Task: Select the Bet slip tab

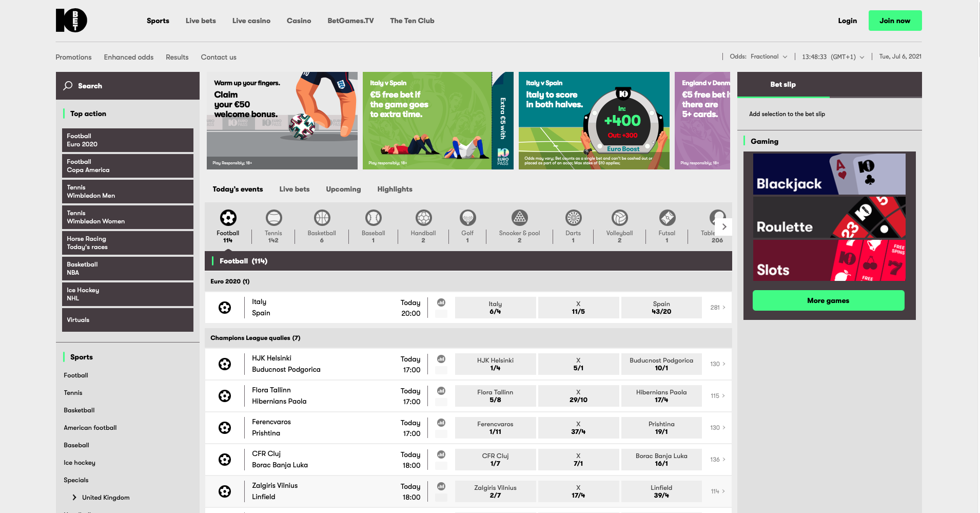Action: pos(783,85)
